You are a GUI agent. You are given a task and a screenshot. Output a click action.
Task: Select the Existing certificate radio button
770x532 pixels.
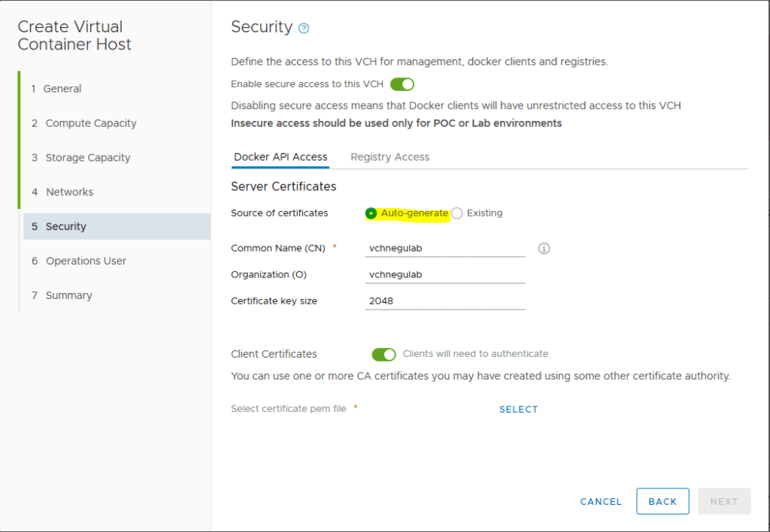click(x=457, y=213)
